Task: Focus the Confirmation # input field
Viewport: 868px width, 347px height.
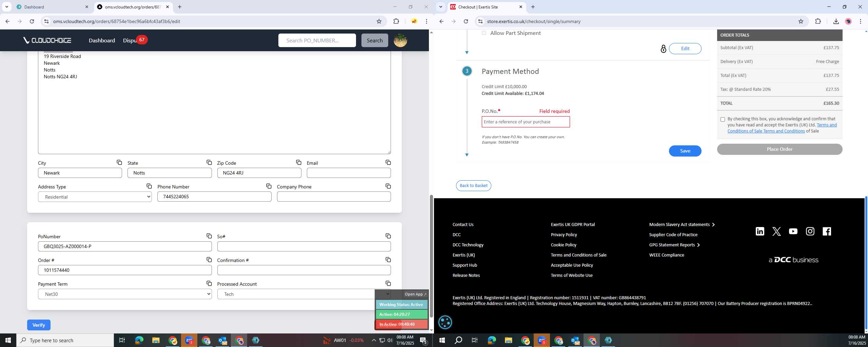Action: [304, 270]
